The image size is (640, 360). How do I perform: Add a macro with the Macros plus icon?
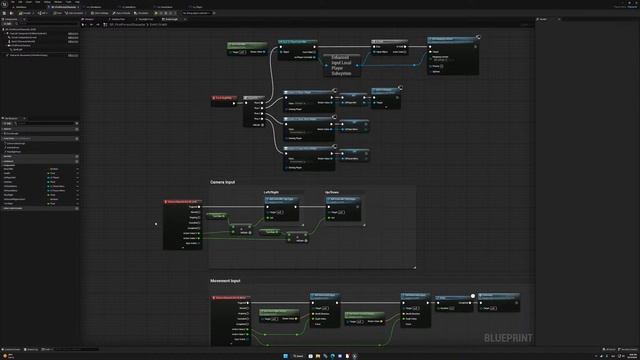pyautogui.click(x=77, y=156)
